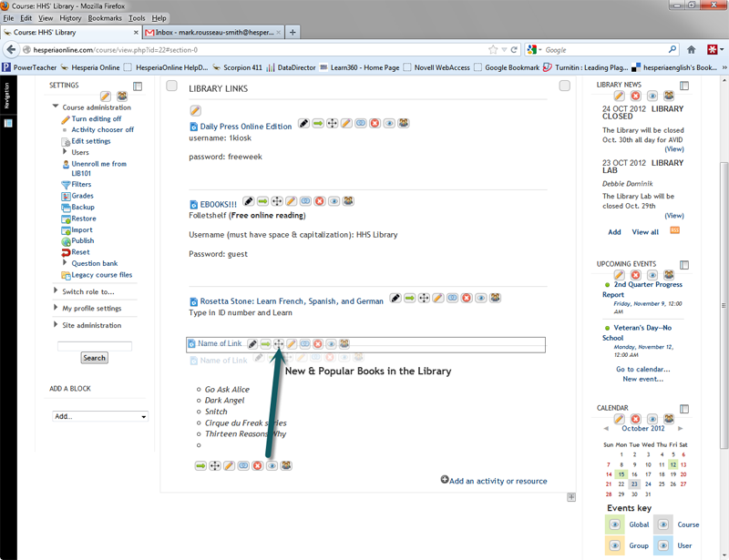The height and width of the screenshot is (560, 729).
Task: Hide the Rosetta Stone resource via eye icon
Action: [x=481, y=298]
